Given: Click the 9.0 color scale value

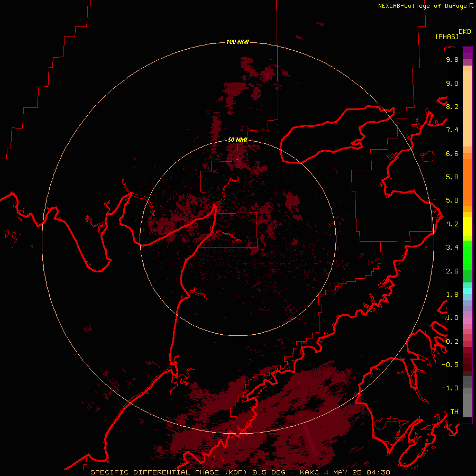Looking at the screenshot, I should point(452,84).
